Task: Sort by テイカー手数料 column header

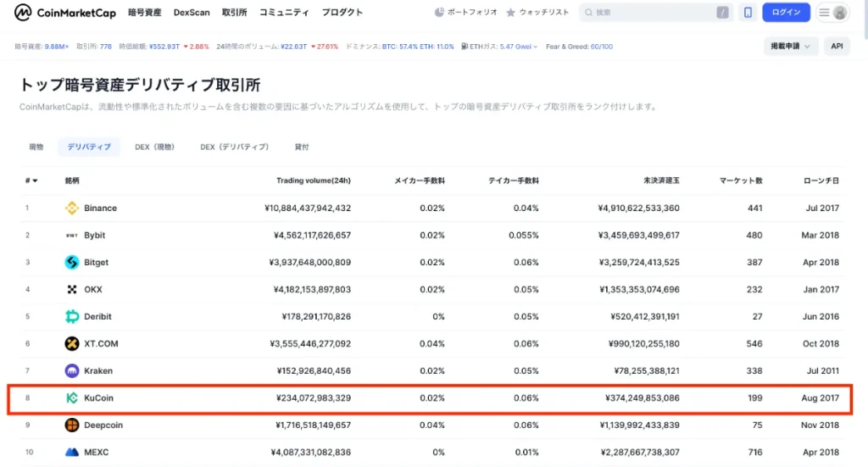Action: [x=513, y=181]
